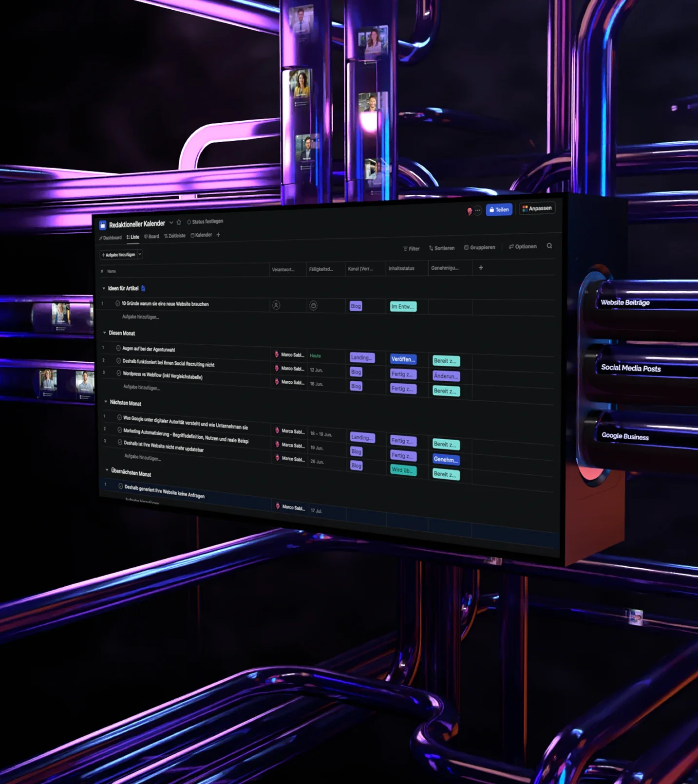Assign the 10 Gründe task via person icon
This screenshot has height=784, width=698.
tap(276, 305)
